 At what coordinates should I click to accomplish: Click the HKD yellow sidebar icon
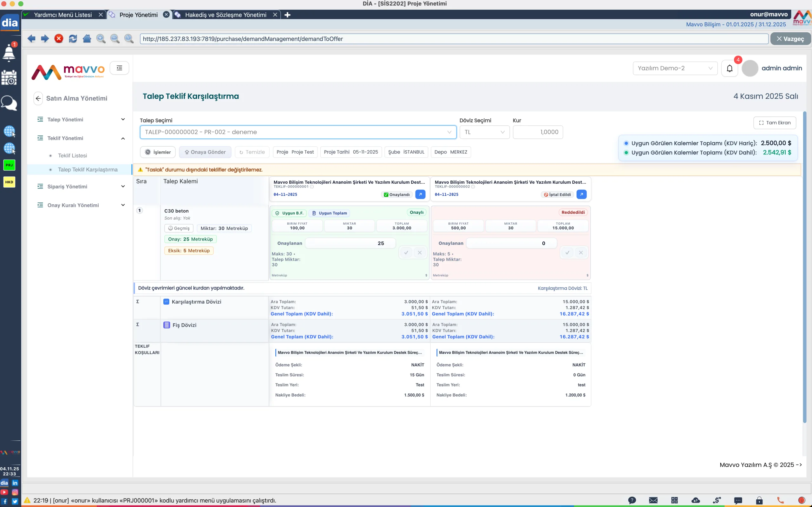9,182
